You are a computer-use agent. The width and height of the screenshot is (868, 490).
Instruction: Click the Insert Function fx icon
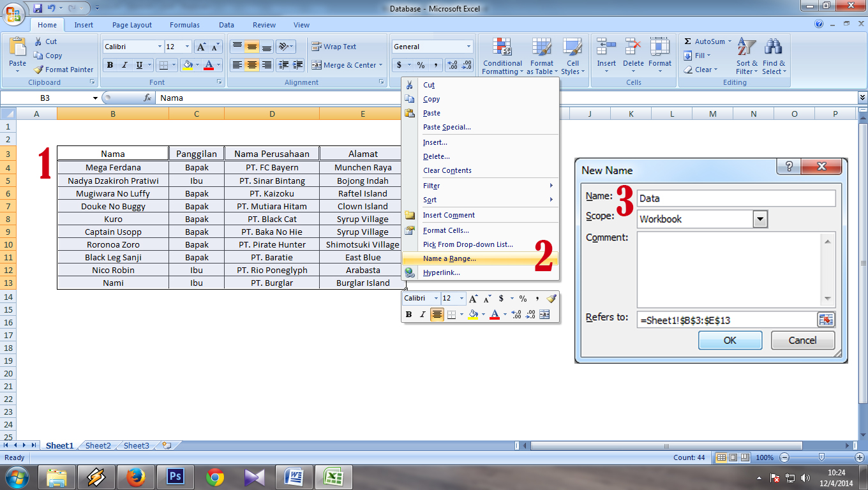click(x=147, y=98)
